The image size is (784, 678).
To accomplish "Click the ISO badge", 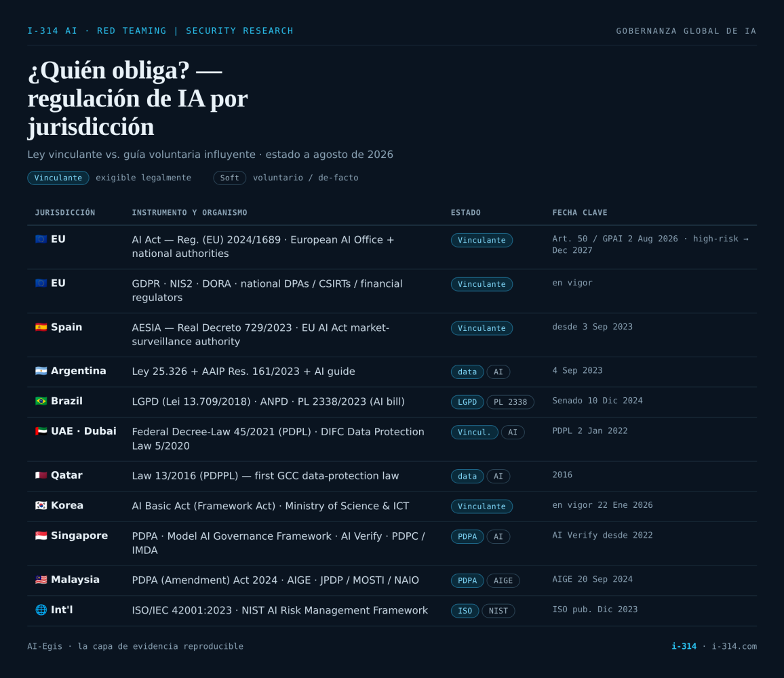I will [465, 610].
